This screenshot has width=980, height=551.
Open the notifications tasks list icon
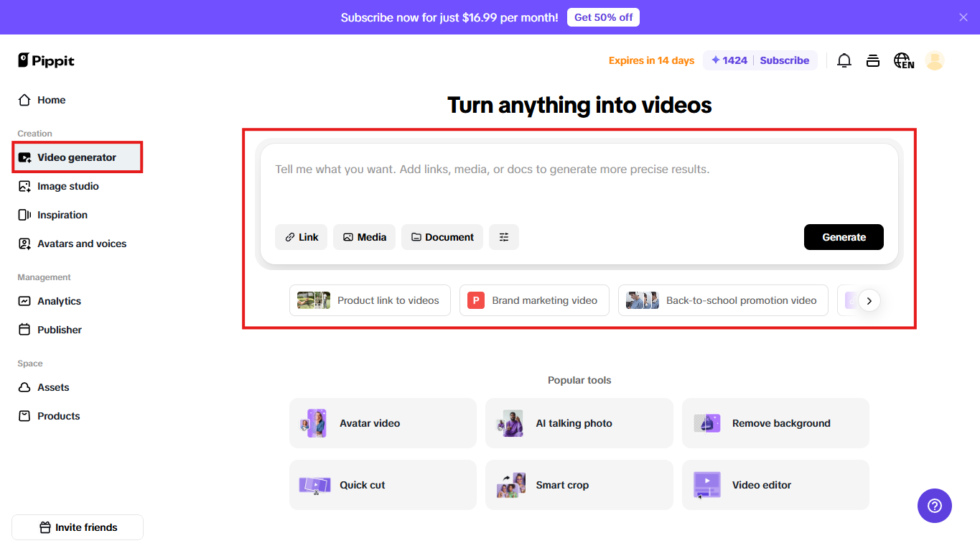pyautogui.click(x=872, y=60)
